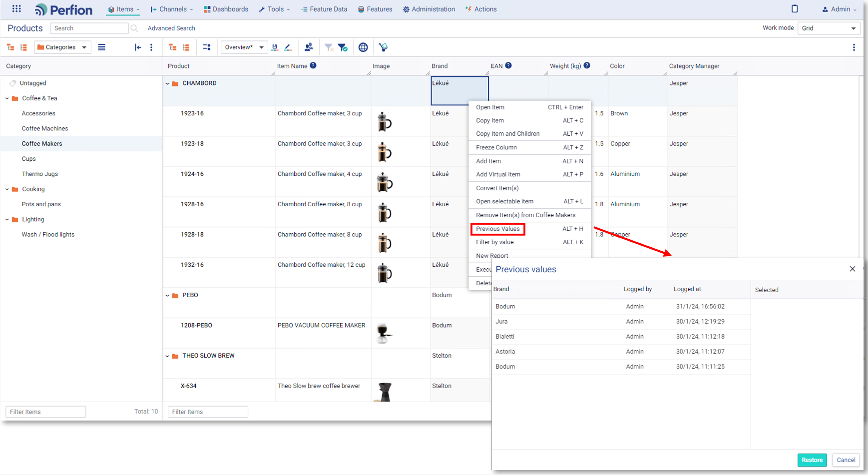868x475 pixels.
Task: Click the PEBO vacuum coffee maker thumbnail
Action: [x=384, y=334]
